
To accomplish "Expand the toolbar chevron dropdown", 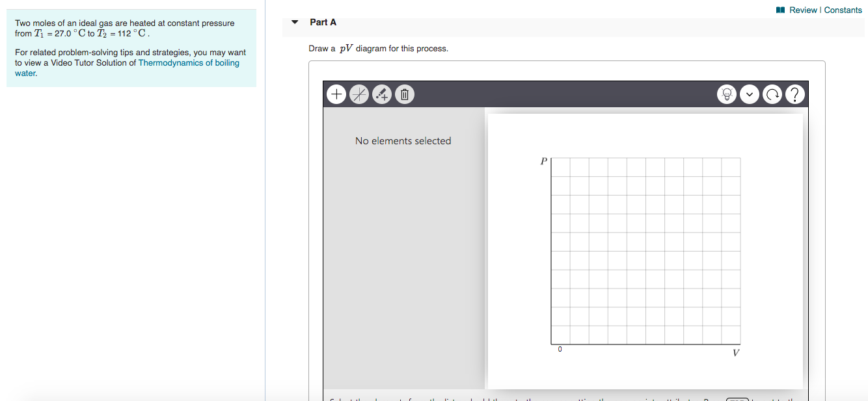I will pos(750,95).
